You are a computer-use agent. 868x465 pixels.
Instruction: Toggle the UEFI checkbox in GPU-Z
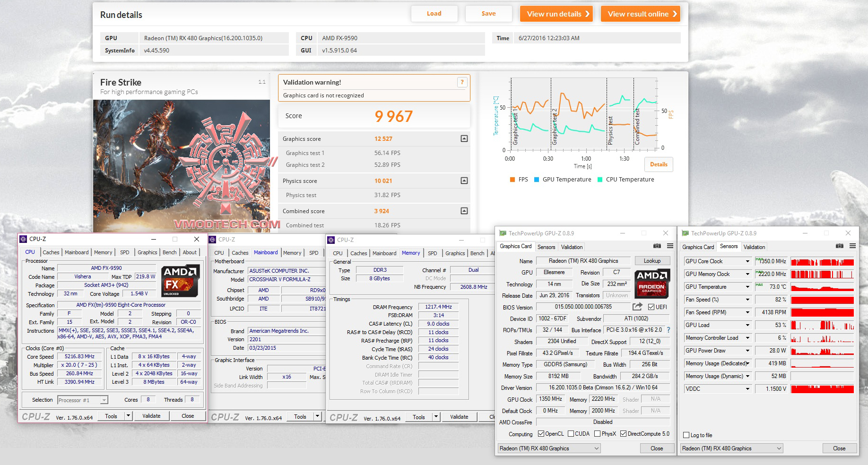[651, 307]
